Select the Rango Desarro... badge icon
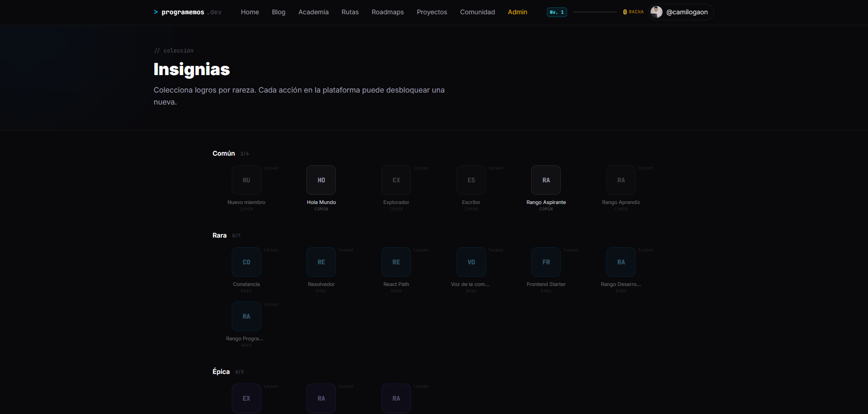This screenshot has height=414, width=868. [x=621, y=262]
